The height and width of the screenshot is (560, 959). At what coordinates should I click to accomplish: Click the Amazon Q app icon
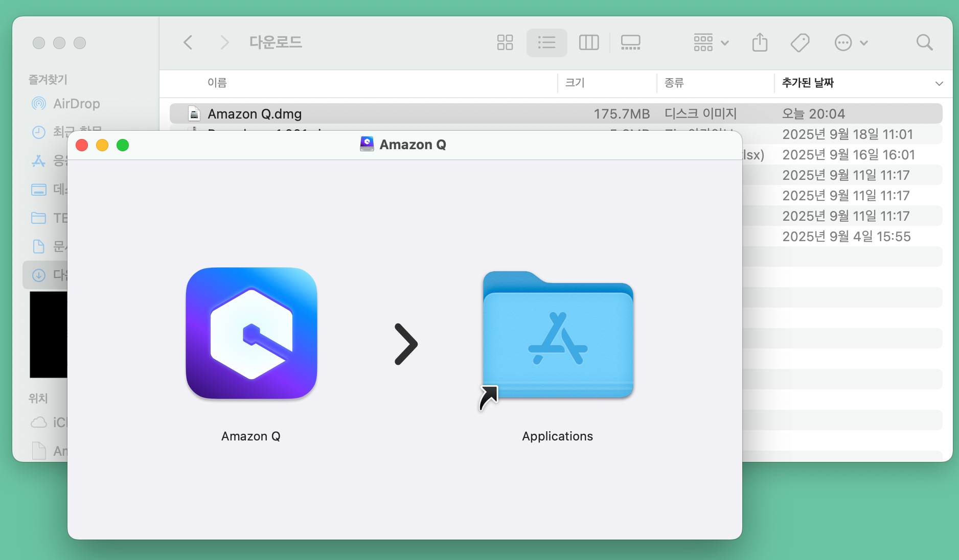(x=252, y=333)
